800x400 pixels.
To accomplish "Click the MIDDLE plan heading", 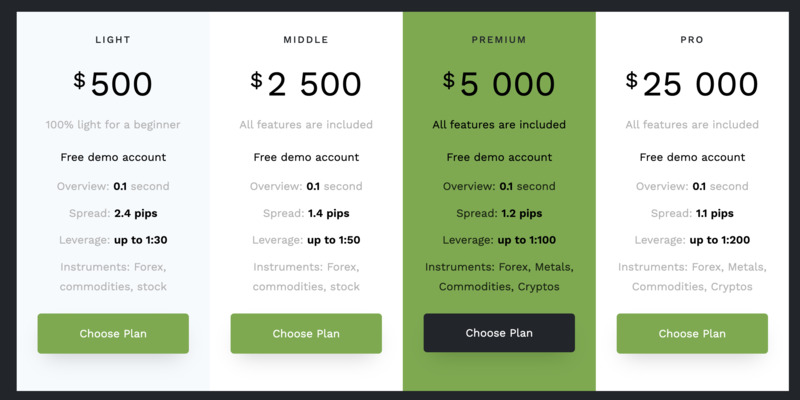I will (306, 40).
